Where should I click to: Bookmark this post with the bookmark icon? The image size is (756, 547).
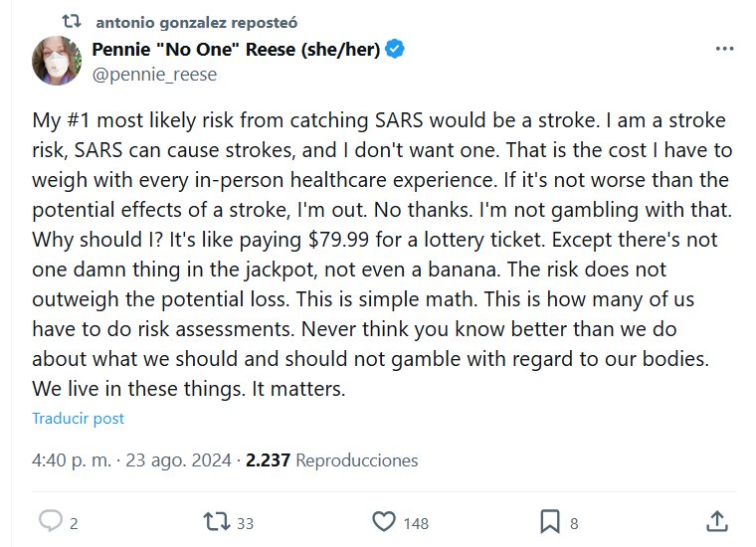(549, 521)
